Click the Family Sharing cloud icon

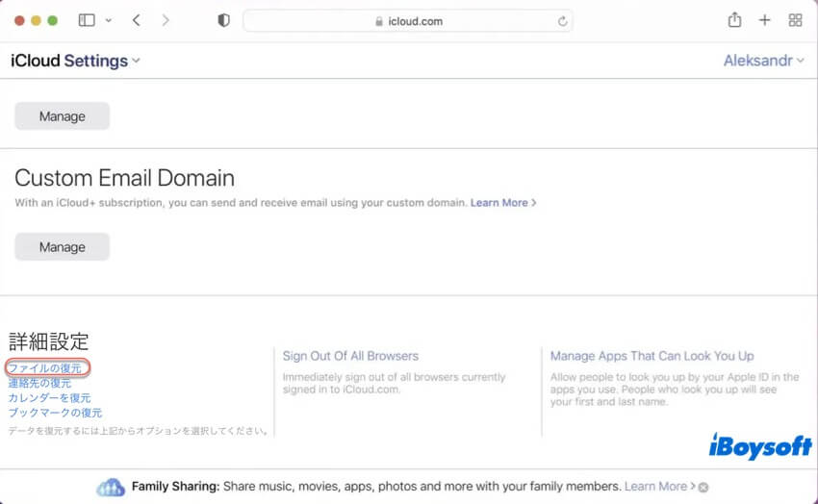point(111,488)
